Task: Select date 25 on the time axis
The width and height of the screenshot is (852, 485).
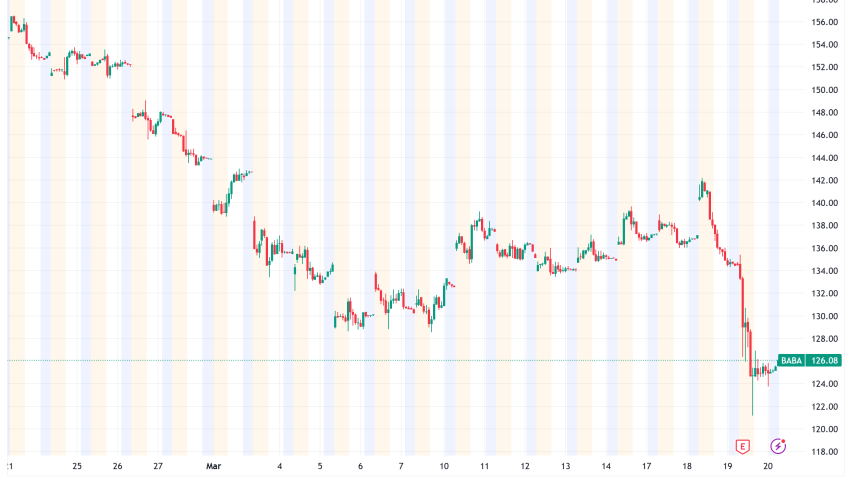Action: (x=77, y=466)
